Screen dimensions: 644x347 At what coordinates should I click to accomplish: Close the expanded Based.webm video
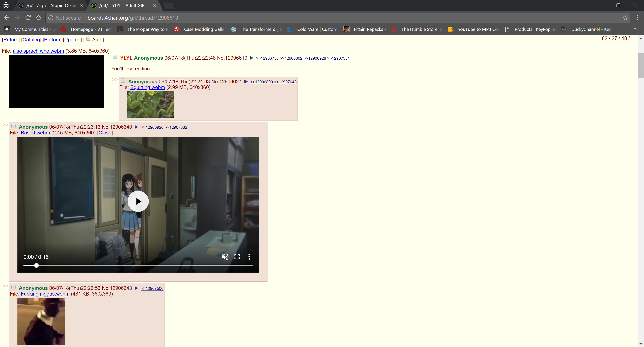click(105, 133)
